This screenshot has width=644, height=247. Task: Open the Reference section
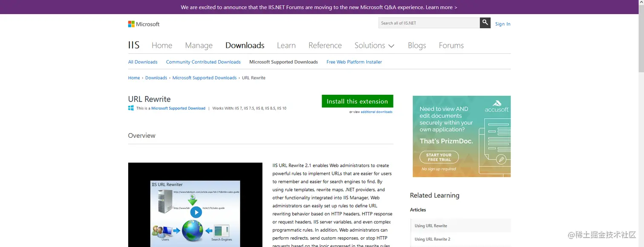325,45
